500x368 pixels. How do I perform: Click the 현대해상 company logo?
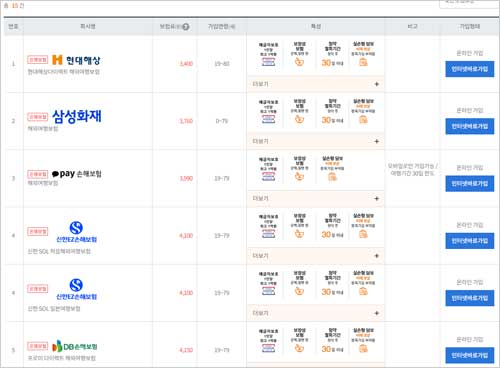click(x=76, y=60)
